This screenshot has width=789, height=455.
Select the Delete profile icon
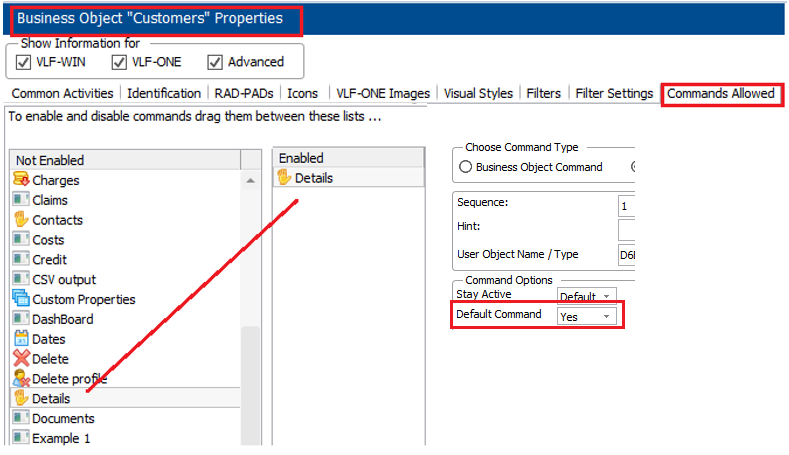[x=20, y=379]
